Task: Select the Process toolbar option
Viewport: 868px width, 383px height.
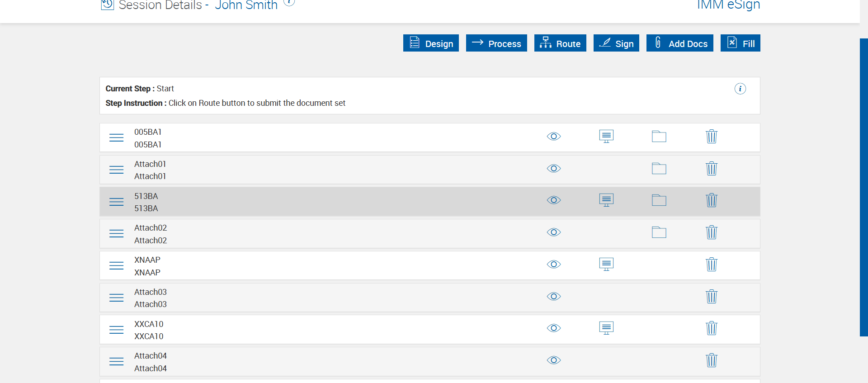Action: point(496,43)
